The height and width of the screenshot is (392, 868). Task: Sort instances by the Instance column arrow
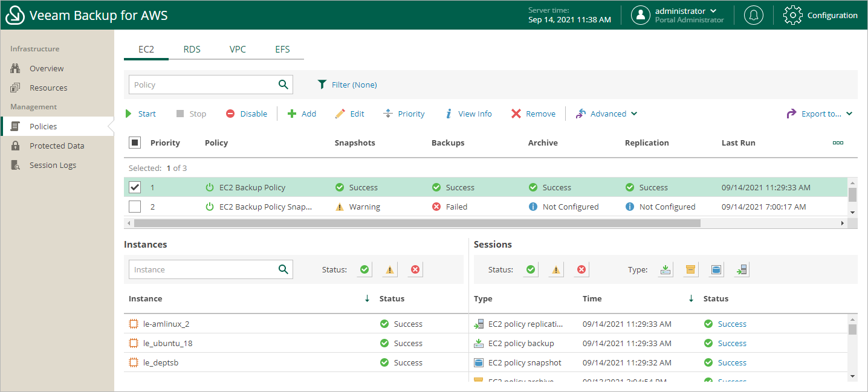367,298
